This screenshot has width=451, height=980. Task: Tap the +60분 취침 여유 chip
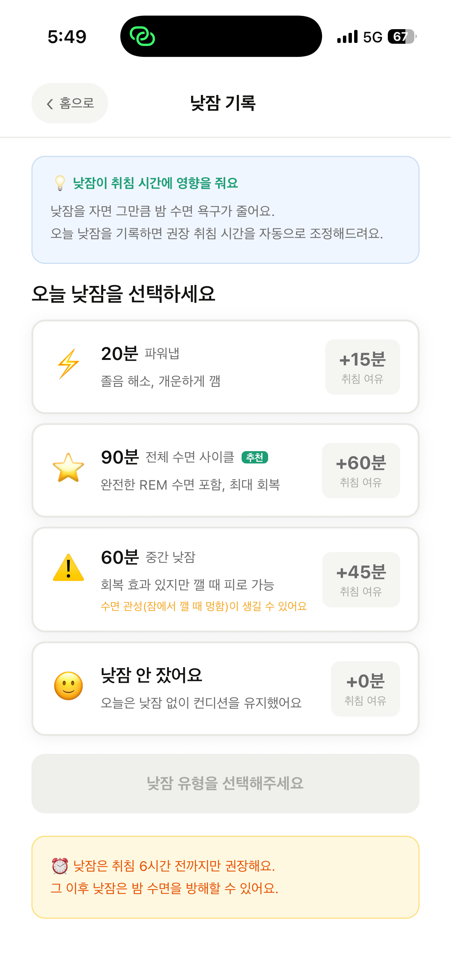(361, 470)
